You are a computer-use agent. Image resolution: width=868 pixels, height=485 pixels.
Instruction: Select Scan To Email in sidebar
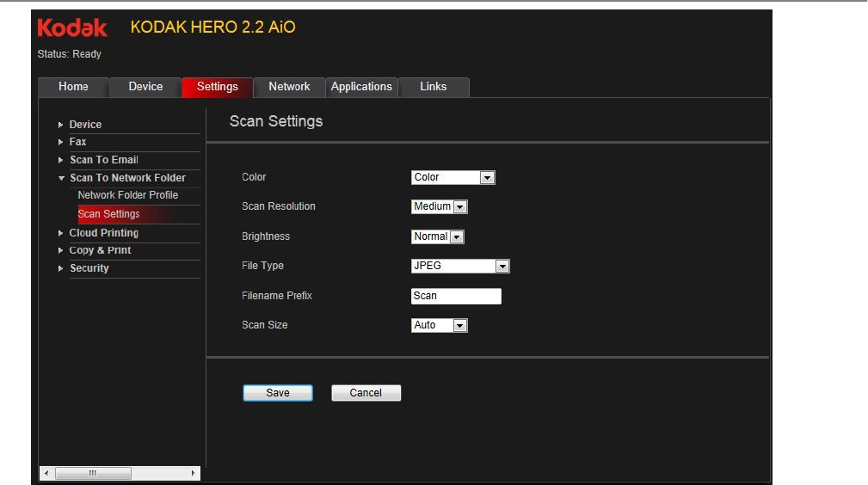pos(104,159)
